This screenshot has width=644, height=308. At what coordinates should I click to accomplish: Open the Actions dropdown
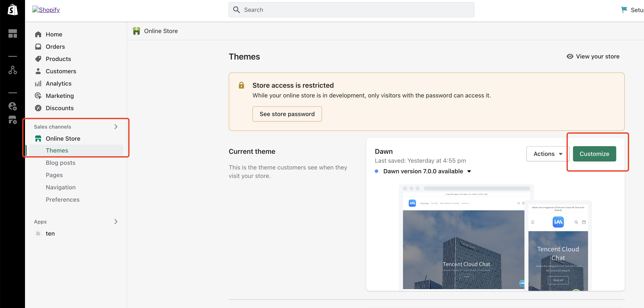click(548, 154)
